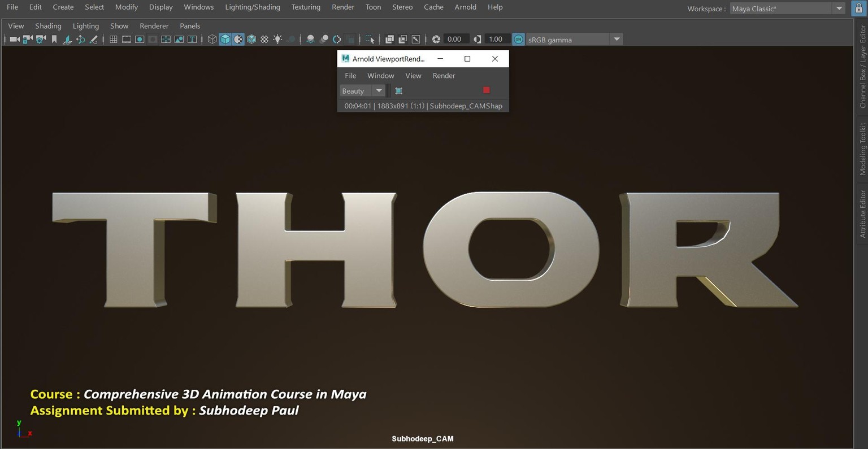Toggle the color management ON button
The image size is (868, 449).
[x=518, y=39]
